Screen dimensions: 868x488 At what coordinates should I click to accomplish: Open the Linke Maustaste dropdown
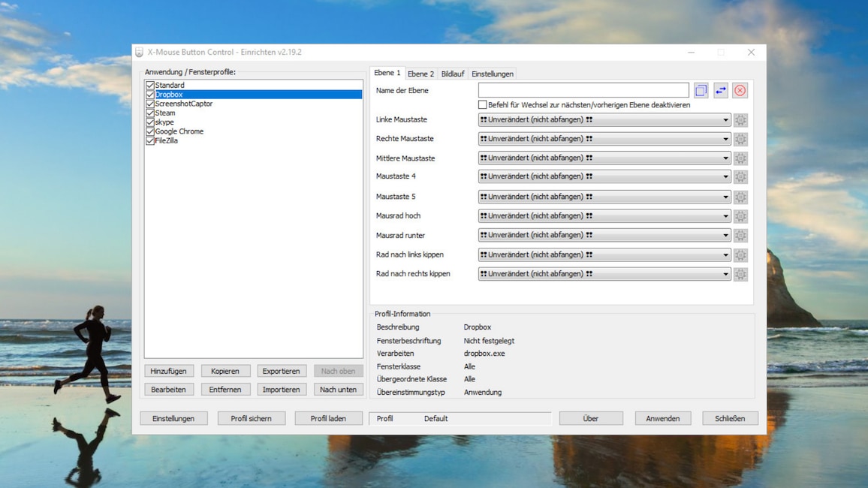pyautogui.click(x=604, y=119)
